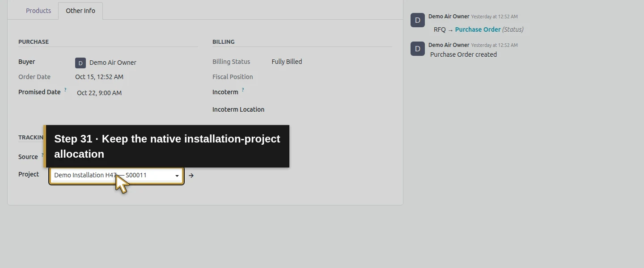This screenshot has width=644, height=268.
Task: Click the avatar beside the RFQ status message
Action: coord(418,20)
